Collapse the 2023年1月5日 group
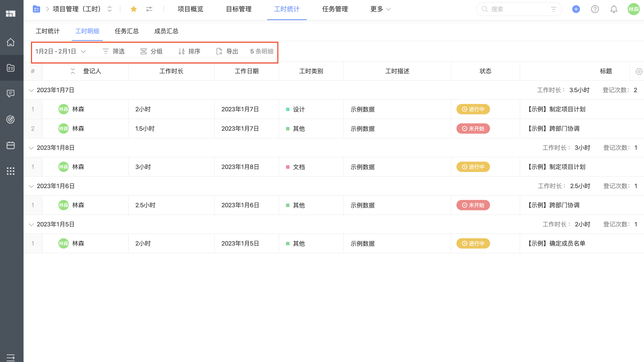 click(31, 224)
